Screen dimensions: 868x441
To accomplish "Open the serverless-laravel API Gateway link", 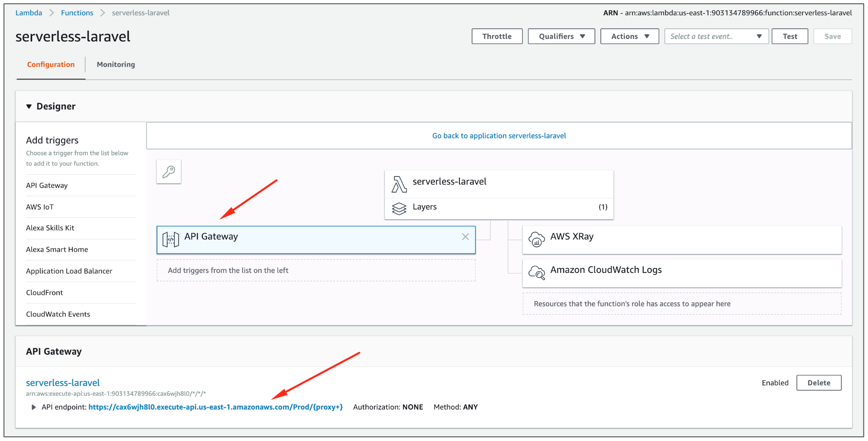I will coord(63,383).
